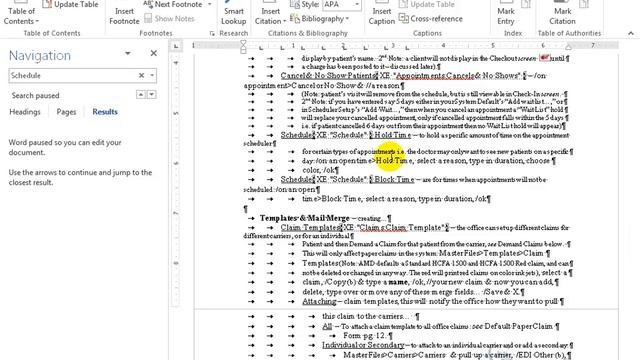Screen dimensions: 640x360
Task: Click Show Notes button
Action: tap(169, 18)
